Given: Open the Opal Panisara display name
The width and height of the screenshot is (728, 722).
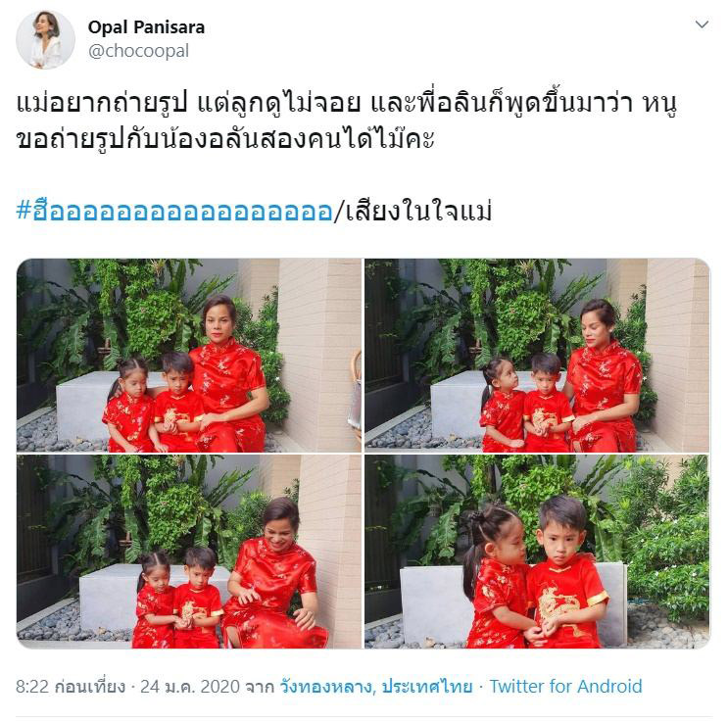Looking at the screenshot, I should tap(146, 27).
